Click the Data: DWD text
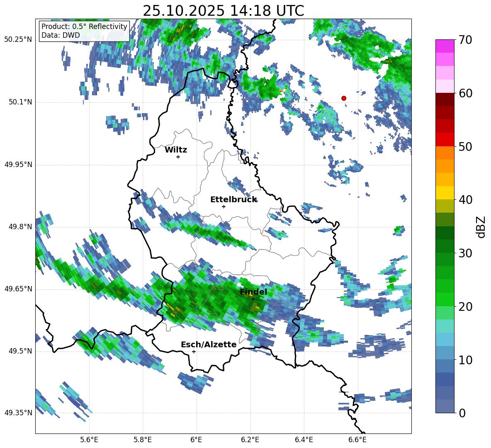This screenshot has width=491, height=448. pos(61,35)
